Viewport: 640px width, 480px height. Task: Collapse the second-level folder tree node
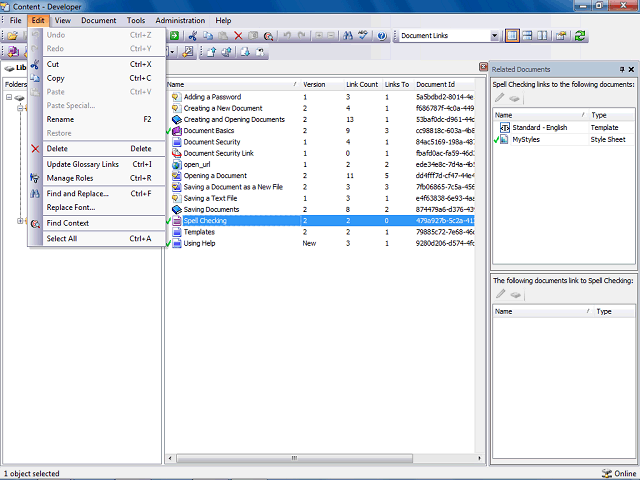[20, 108]
